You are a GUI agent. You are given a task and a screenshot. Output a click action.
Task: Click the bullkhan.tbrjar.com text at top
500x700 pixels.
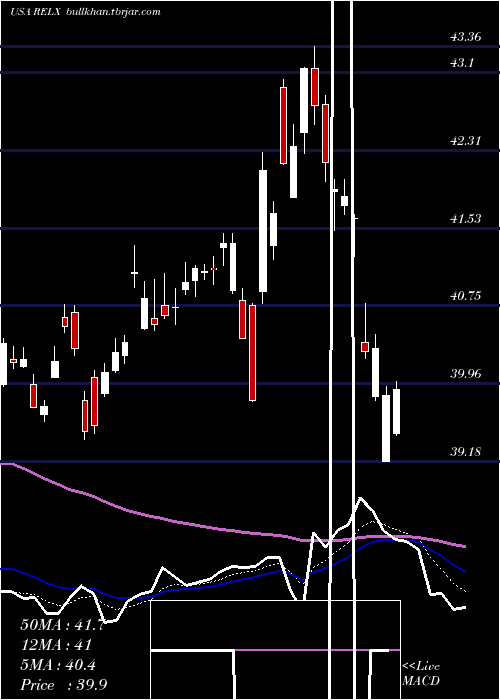[113, 12]
